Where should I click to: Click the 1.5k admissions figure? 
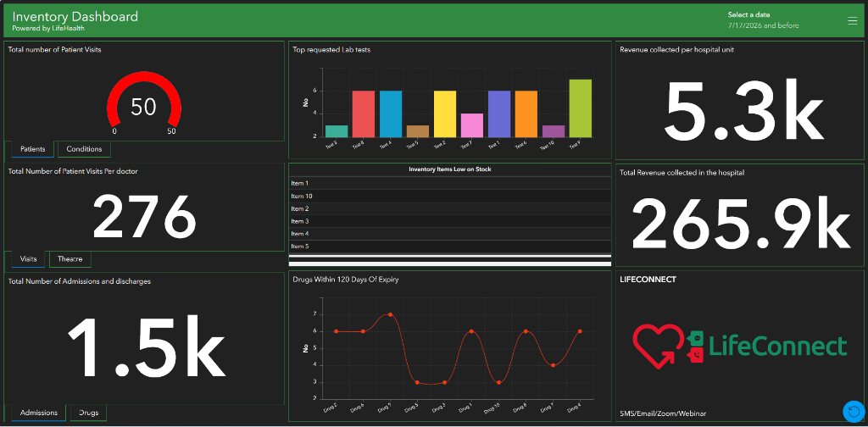pyautogui.click(x=146, y=348)
